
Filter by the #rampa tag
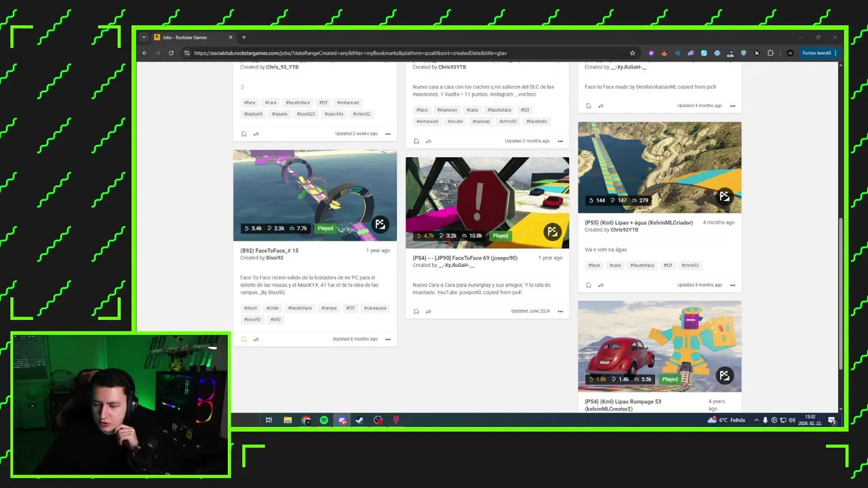(x=329, y=308)
